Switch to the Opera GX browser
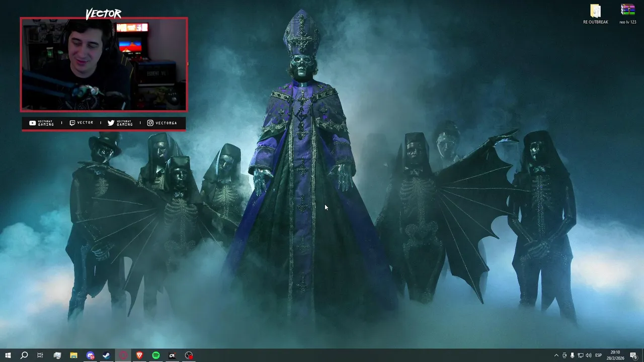Viewport: 644px width, 362px height. [x=123, y=355]
